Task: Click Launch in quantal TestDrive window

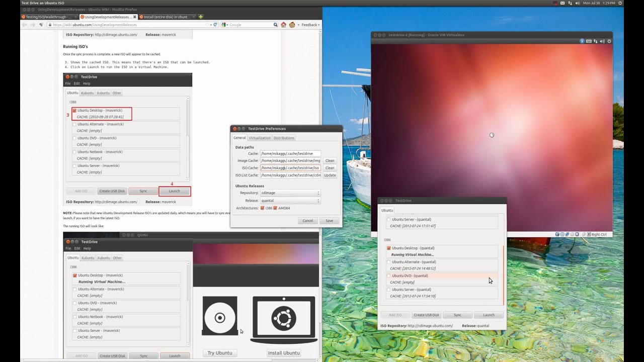Action: (489, 315)
